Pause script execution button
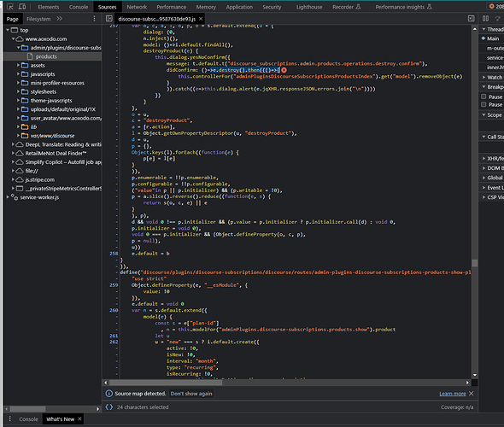This screenshot has width=504, height=427. pos(486,19)
